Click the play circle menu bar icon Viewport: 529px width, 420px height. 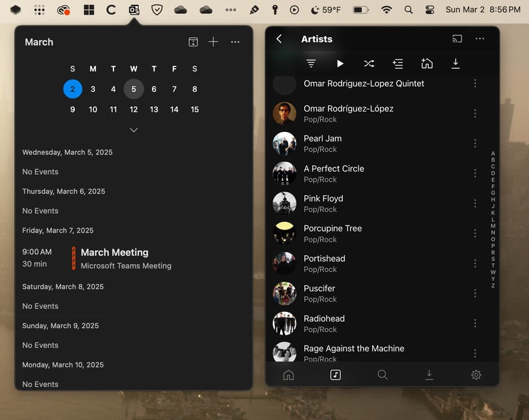(294, 10)
